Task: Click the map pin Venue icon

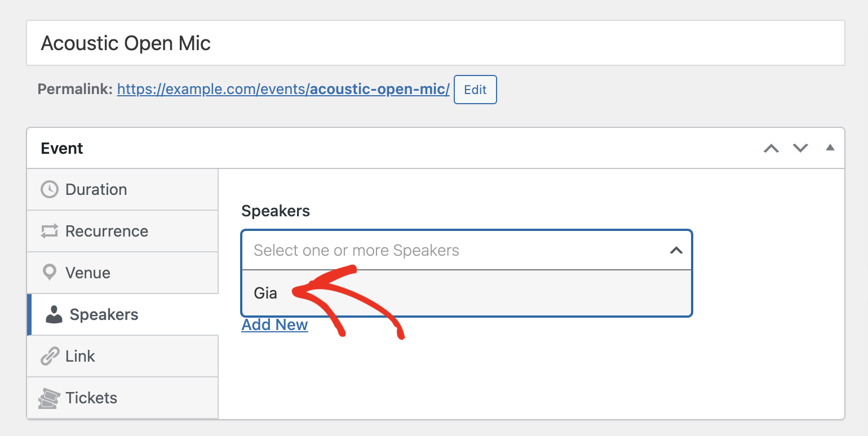Action: point(50,273)
